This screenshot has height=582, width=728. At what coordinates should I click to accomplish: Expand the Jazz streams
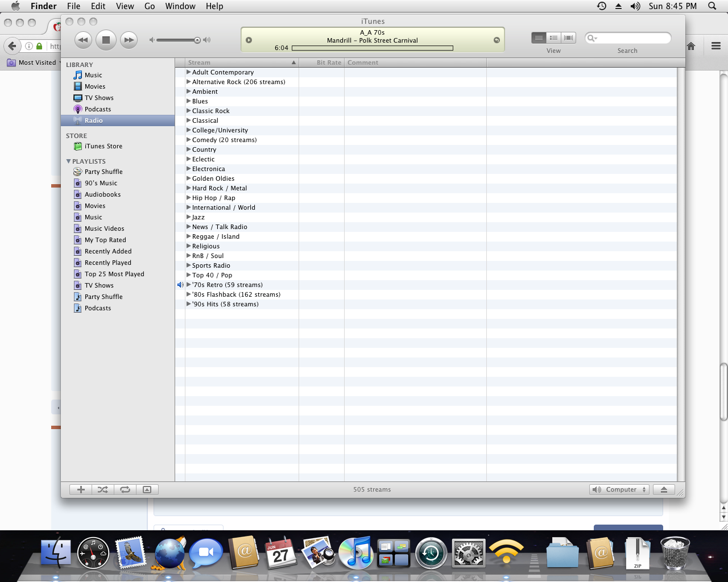(189, 217)
